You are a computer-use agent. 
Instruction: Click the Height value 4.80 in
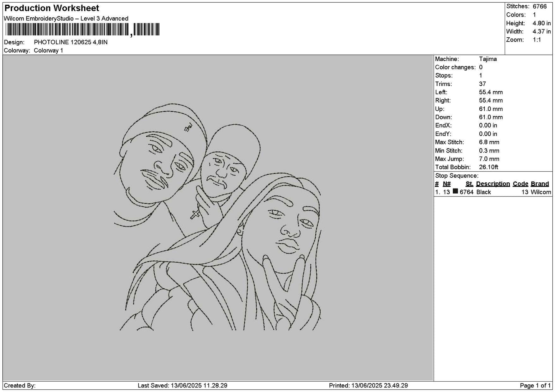pos(542,23)
